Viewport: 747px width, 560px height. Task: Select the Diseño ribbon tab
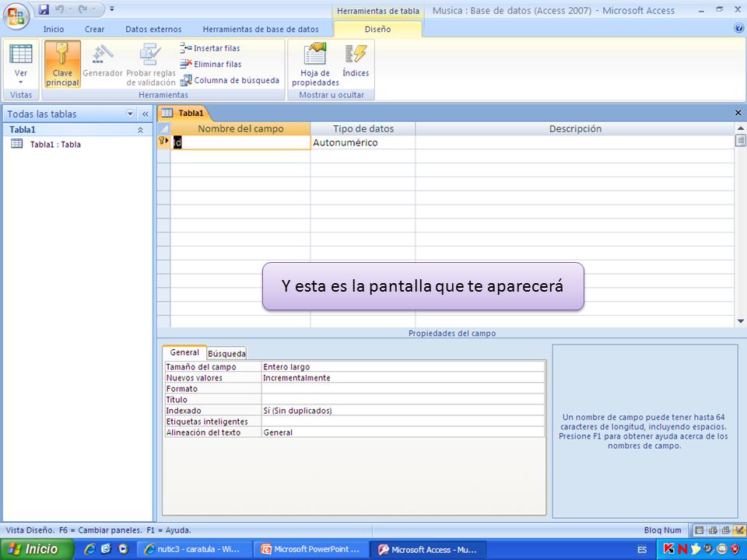378,29
